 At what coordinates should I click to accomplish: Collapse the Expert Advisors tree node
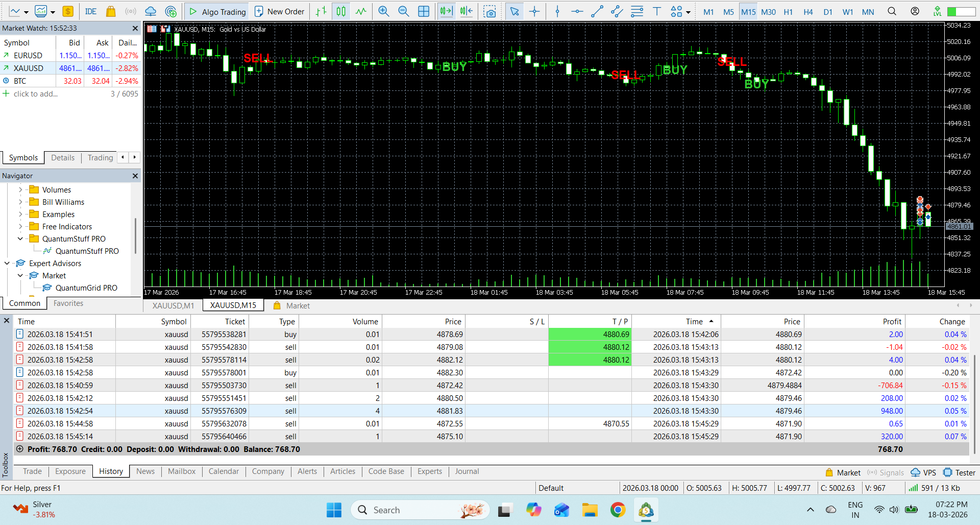(x=7, y=263)
